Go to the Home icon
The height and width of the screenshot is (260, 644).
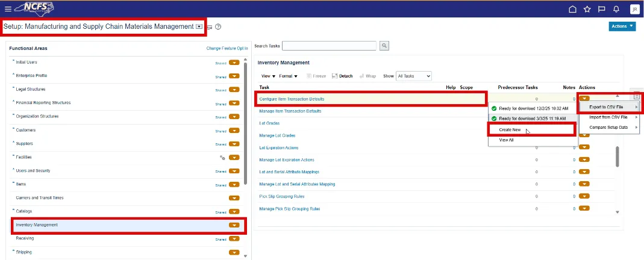click(572, 9)
